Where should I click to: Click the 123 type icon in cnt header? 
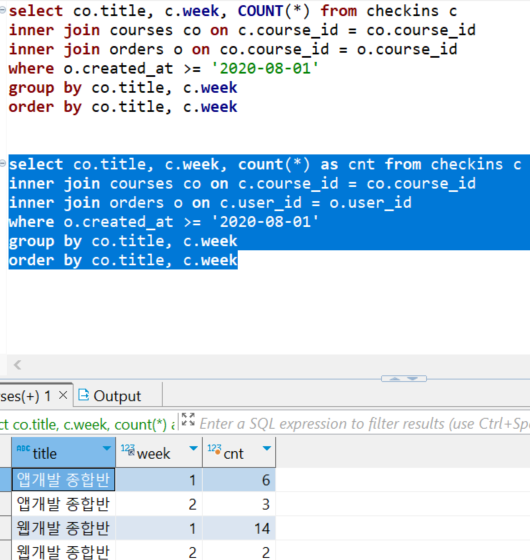point(215,449)
